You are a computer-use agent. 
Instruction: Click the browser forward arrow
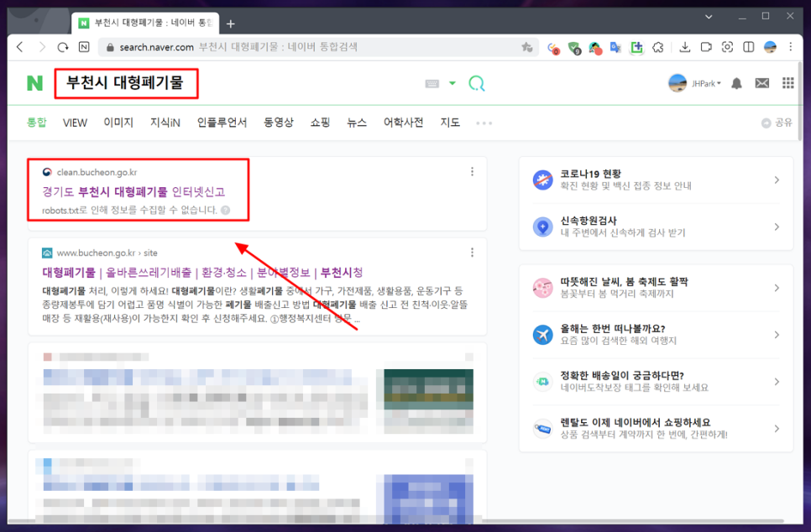pos(42,47)
